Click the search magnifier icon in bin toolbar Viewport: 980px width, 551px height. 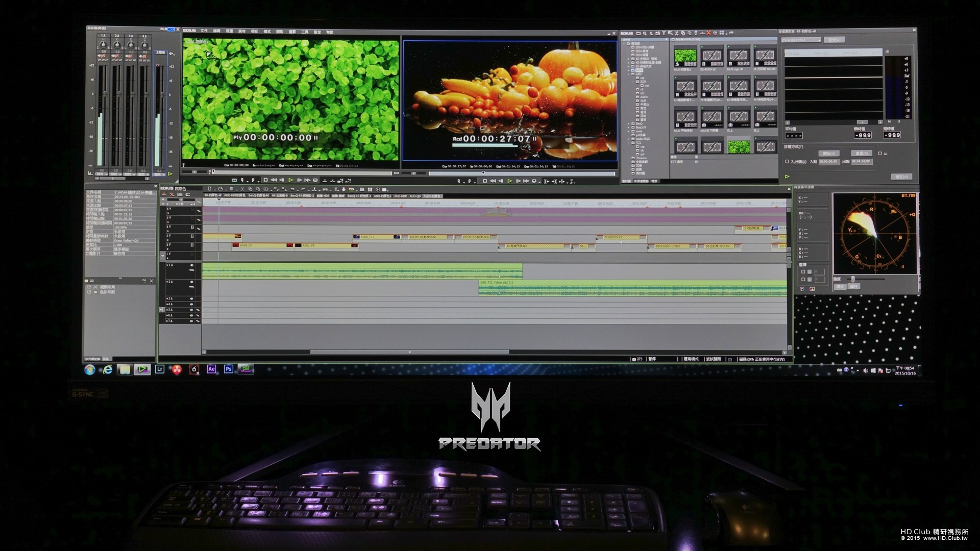point(645,33)
